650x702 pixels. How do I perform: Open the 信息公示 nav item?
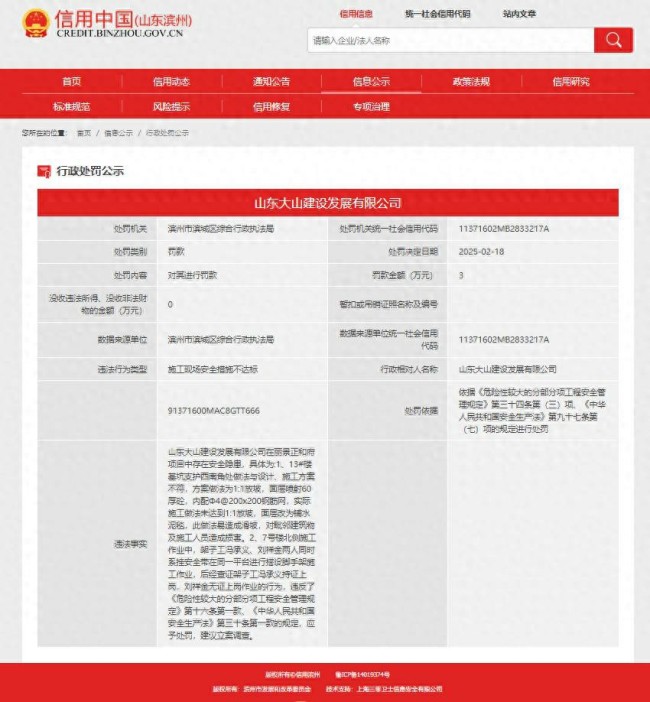click(371, 81)
